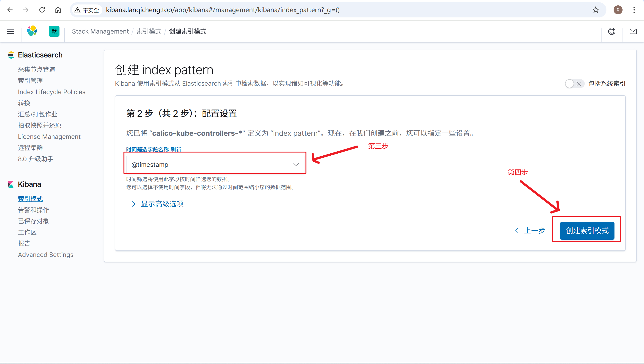Open License Management
This screenshot has width=644, height=364.
coord(49,136)
